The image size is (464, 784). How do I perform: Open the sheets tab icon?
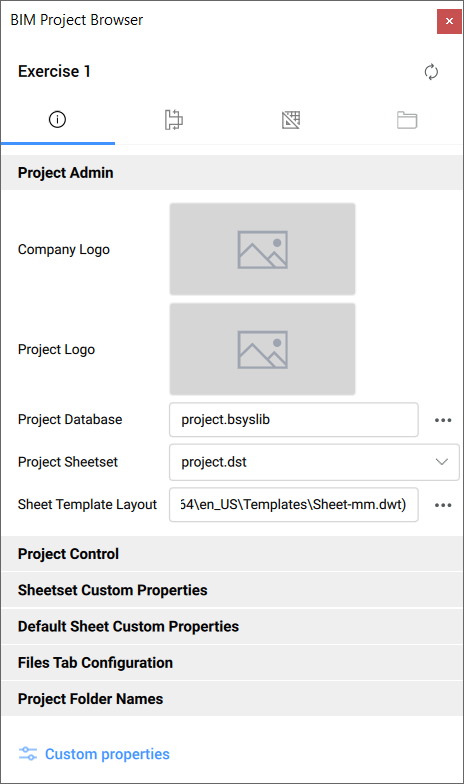tap(290, 120)
